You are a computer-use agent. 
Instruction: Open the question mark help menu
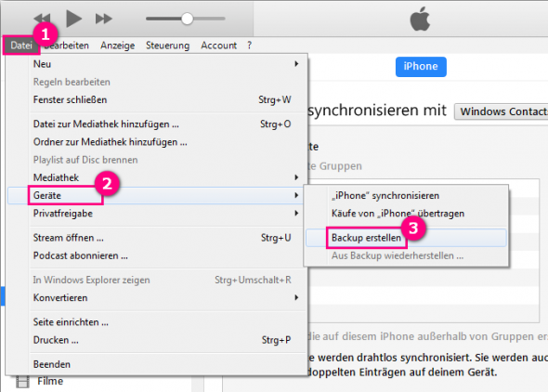[249, 46]
